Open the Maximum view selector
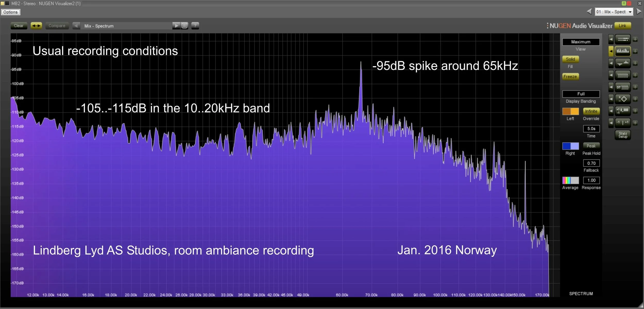The image size is (644, 309). click(581, 42)
